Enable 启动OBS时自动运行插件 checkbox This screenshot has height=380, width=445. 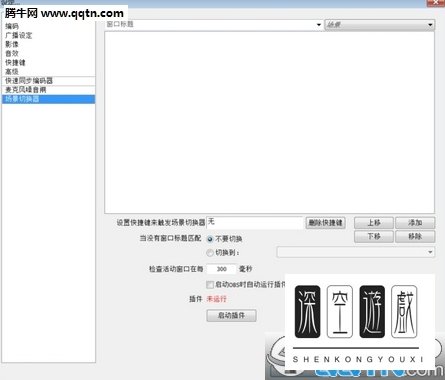point(210,285)
